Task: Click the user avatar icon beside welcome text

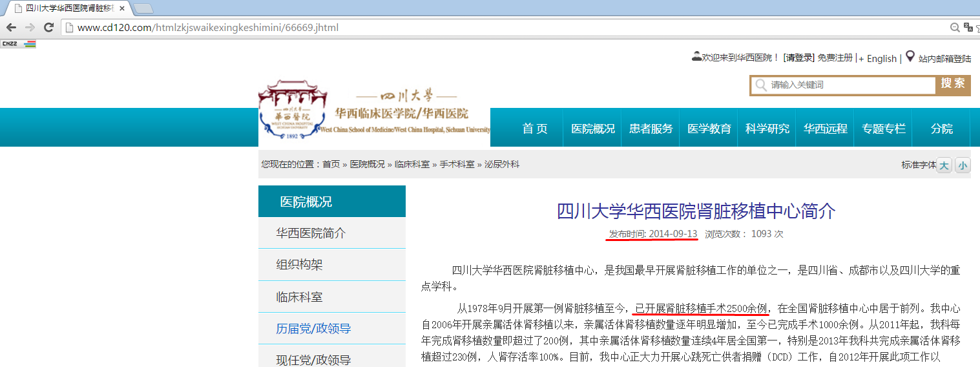Action: (x=696, y=57)
